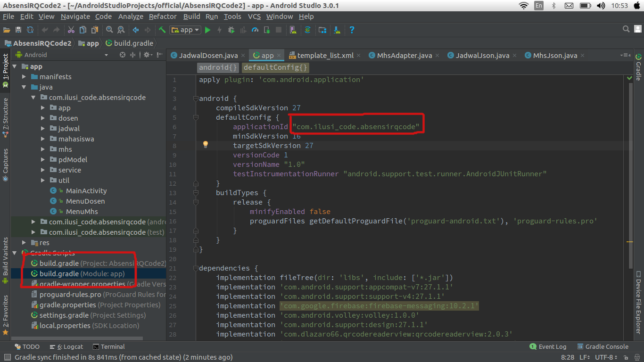Expand the mahasiswa package
The height and width of the screenshot is (362, 644).
coord(43,139)
